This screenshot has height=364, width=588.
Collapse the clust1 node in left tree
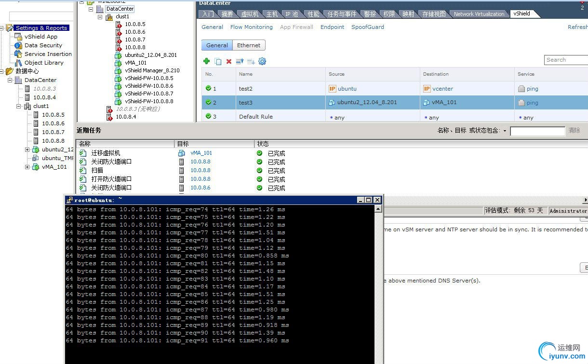pyautogui.click(x=19, y=106)
